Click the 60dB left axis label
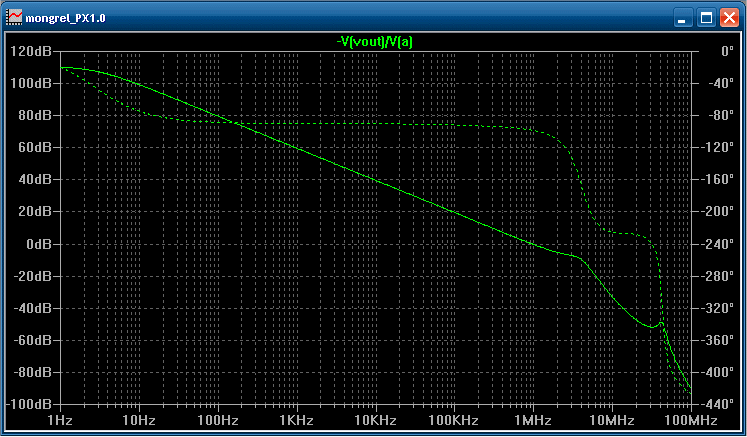The height and width of the screenshot is (437, 747). click(35, 147)
